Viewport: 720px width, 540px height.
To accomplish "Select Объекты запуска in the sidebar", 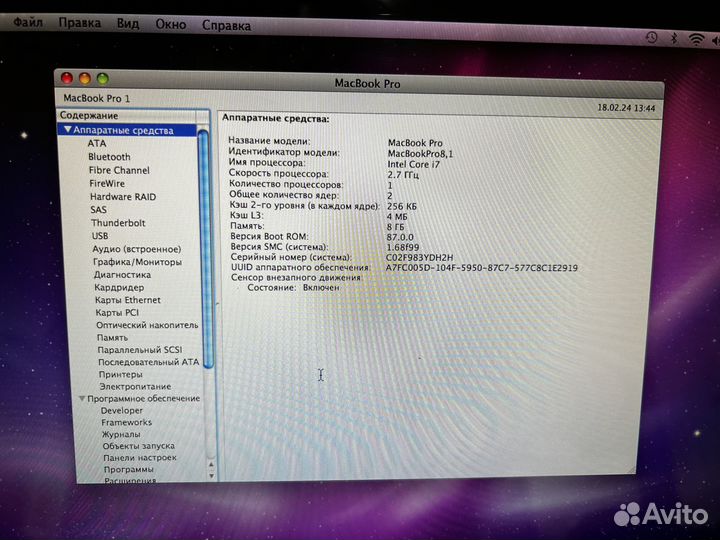I will (x=139, y=446).
